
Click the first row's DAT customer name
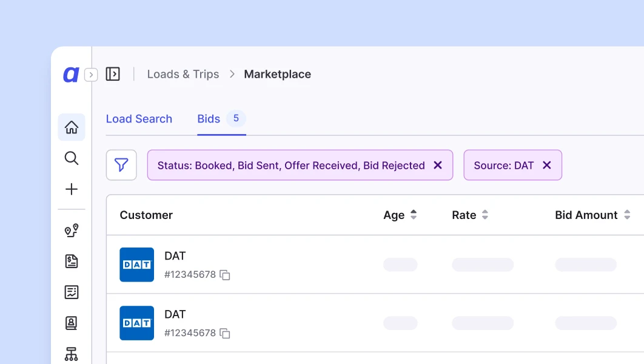click(x=175, y=256)
